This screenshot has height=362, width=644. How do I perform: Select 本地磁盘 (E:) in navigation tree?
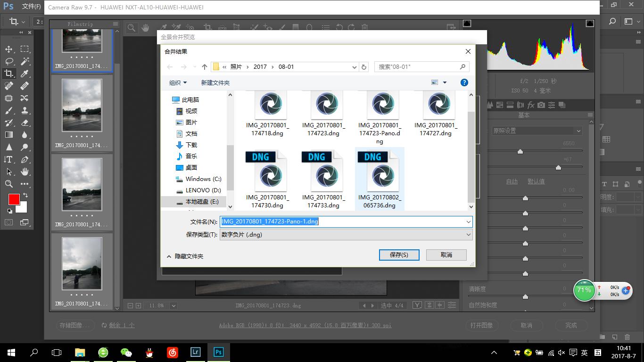pyautogui.click(x=202, y=201)
